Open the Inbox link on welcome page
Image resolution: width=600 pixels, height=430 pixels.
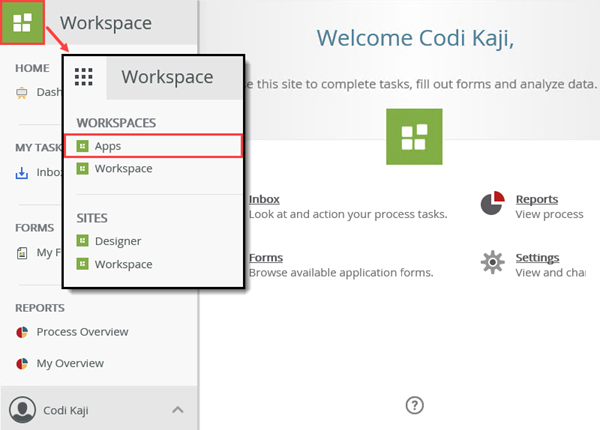264,199
